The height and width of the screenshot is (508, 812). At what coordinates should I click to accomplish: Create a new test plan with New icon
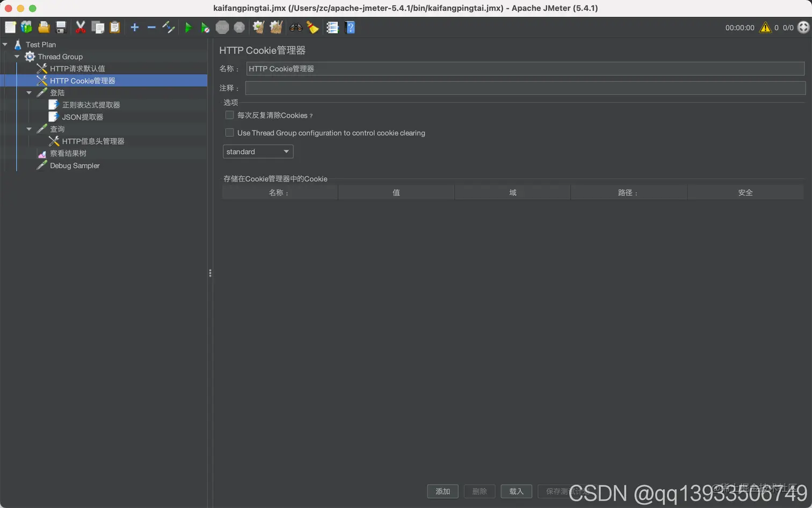(x=10, y=27)
